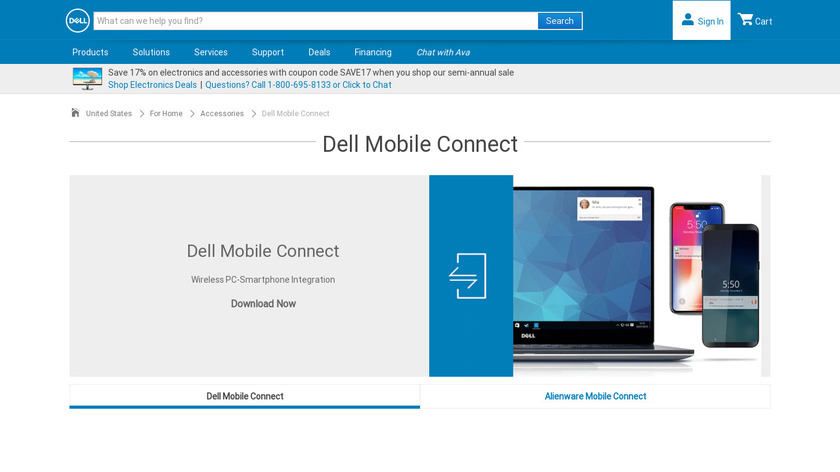Open the Solutions menu
This screenshot has height=472, width=840.
(x=151, y=52)
